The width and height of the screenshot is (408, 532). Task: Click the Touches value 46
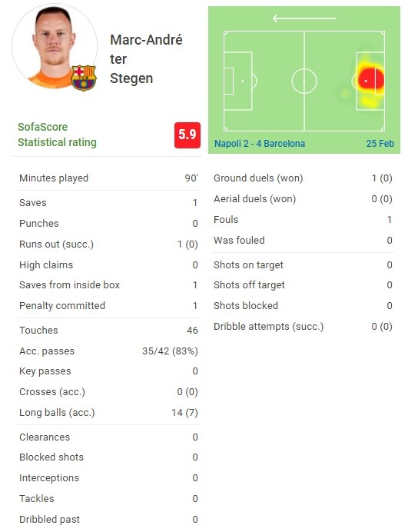point(192,331)
